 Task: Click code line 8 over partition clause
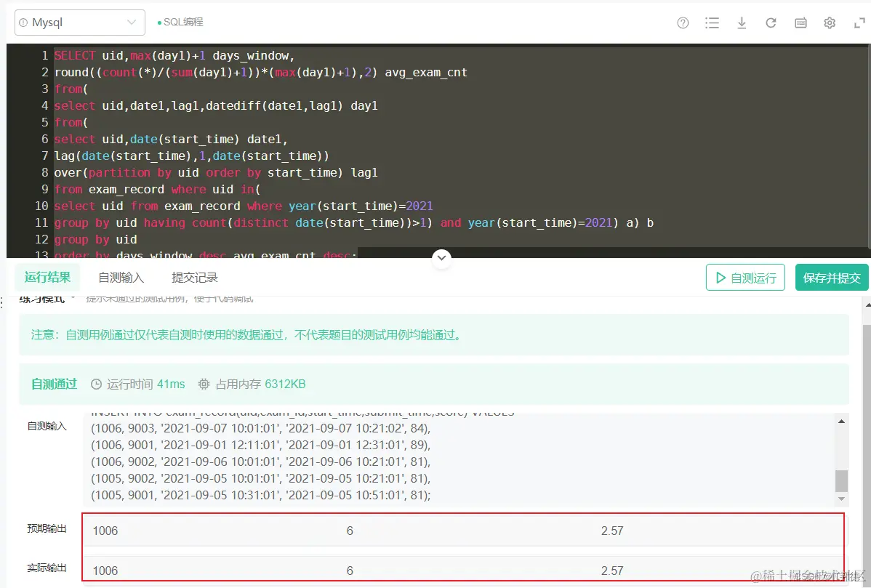[215, 173]
